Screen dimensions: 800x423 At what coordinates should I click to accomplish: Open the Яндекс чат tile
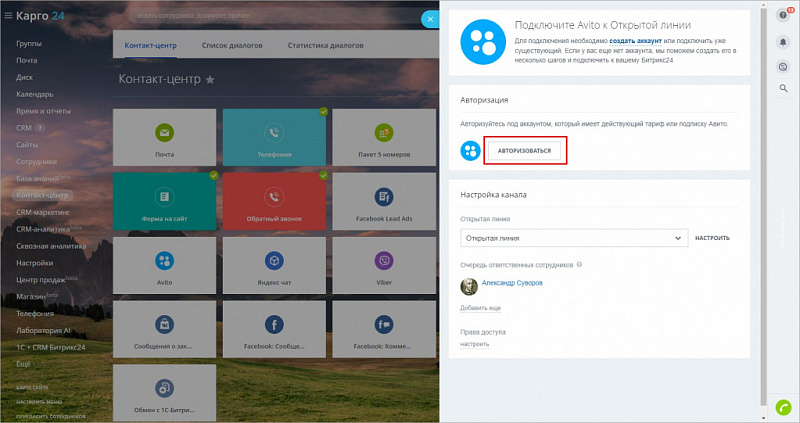tap(274, 265)
